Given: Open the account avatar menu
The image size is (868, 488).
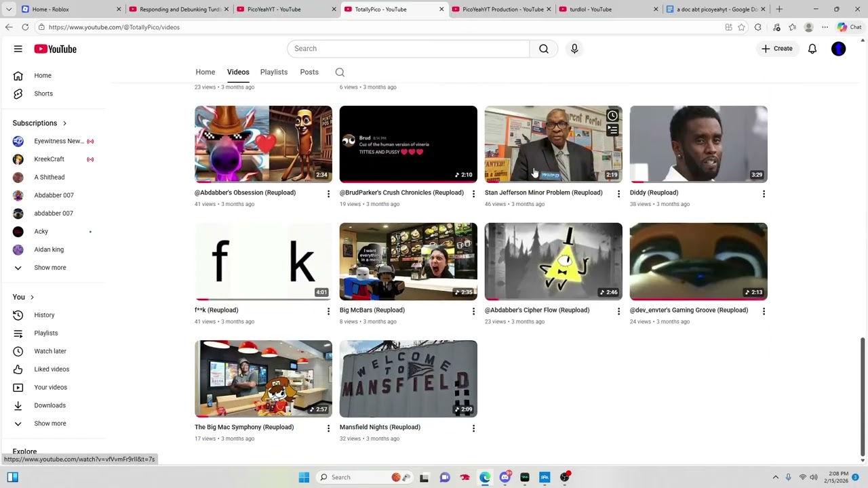Looking at the screenshot, I should [839, 49].
